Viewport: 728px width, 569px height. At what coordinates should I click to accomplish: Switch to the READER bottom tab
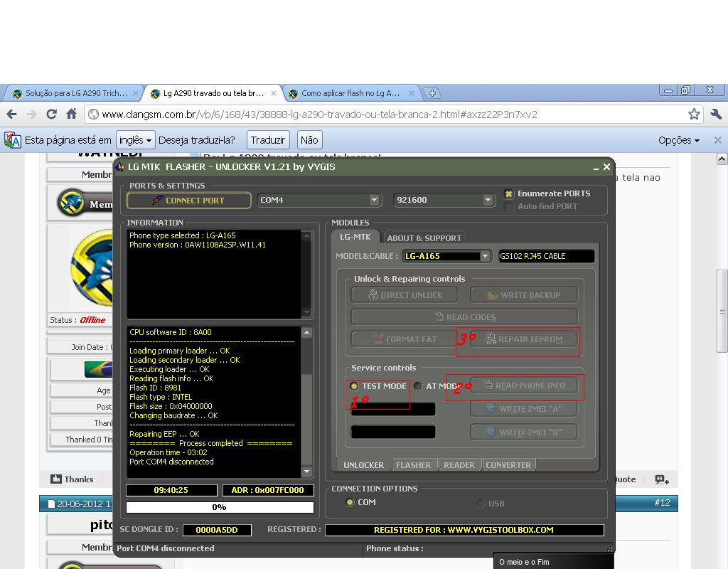(459, 465)
